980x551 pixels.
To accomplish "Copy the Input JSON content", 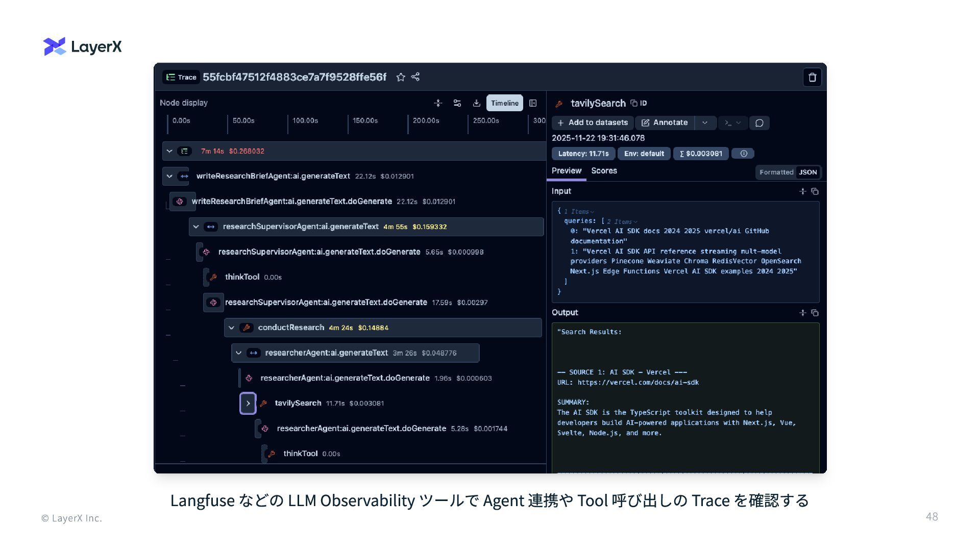I will click(x=815, y=191).
